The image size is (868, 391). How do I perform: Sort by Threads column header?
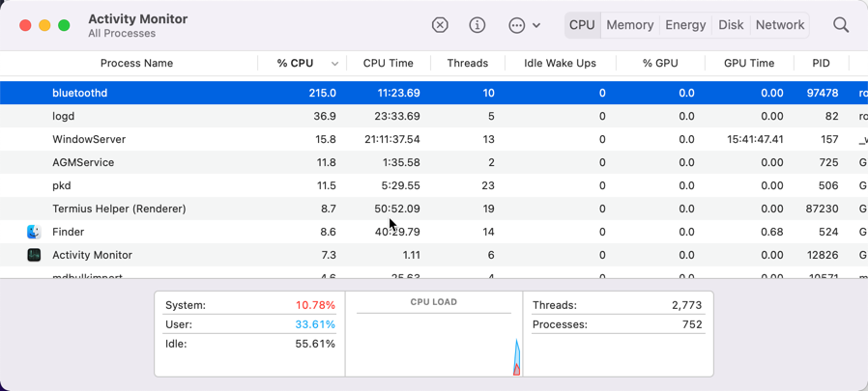pyautogui.click(x=467, y=64)
